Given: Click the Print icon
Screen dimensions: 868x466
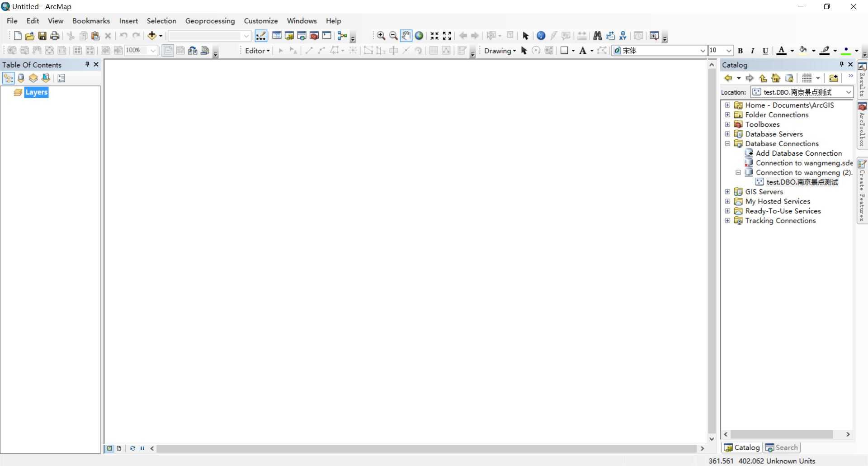Looking at the screenshot, I should [55, 36].
